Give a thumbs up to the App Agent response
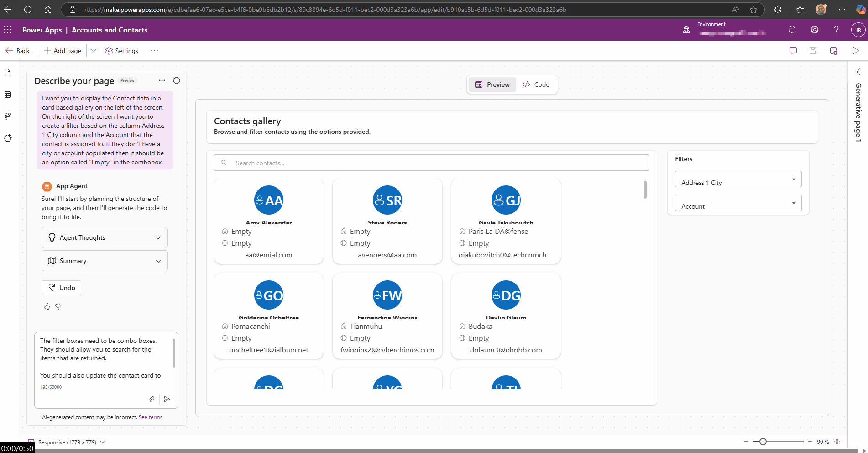868x453 pixels. 47,306
